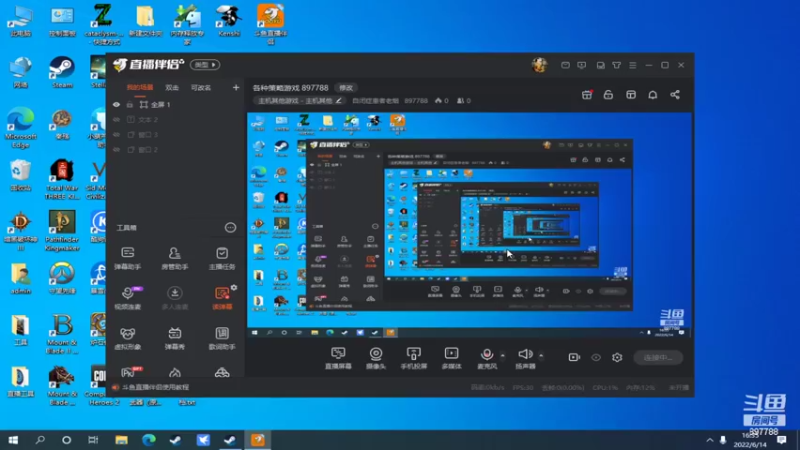Viewport: 800px width, 450px height.
Task: Expand the microphone volume arrow
Action: pyautogui.click(x=503, y=355)
